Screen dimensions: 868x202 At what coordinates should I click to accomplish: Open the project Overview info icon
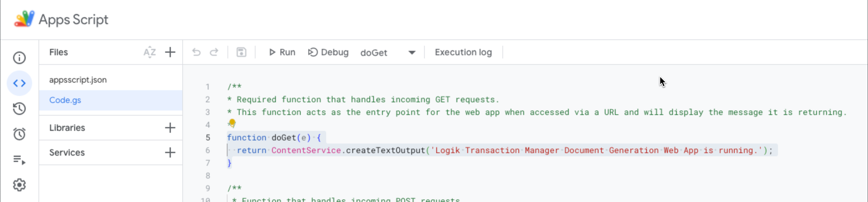(19, 58)
